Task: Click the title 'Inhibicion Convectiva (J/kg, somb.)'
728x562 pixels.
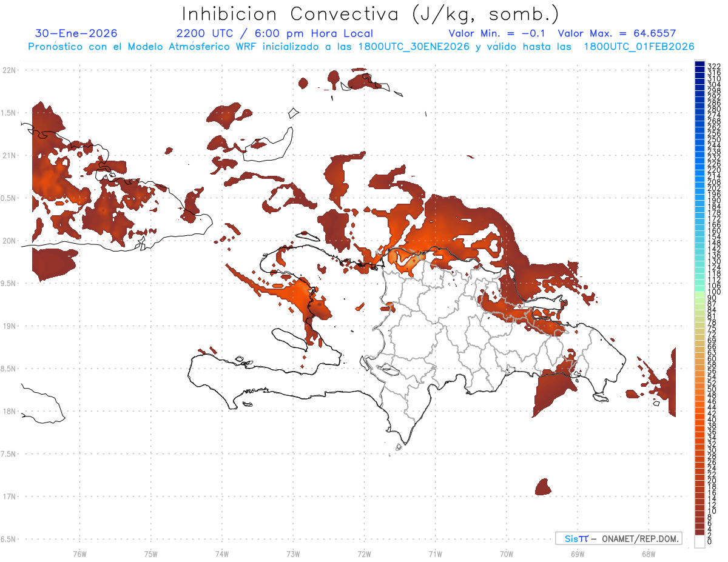Action: click(371, 14)
